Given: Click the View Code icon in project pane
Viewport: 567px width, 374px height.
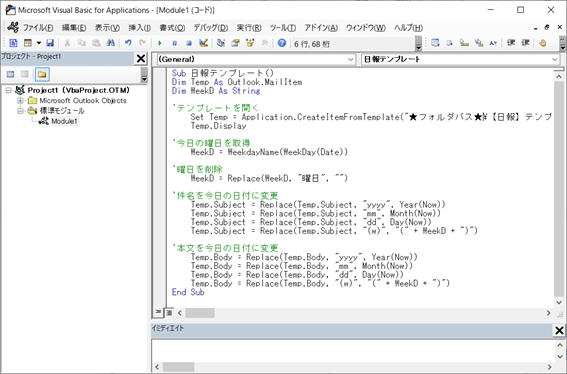Looking at the screenshot, I should click(10, 75).
